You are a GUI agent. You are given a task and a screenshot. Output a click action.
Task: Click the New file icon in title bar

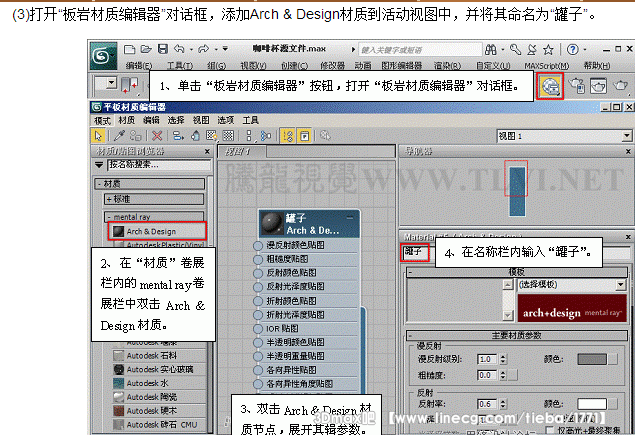130,49
